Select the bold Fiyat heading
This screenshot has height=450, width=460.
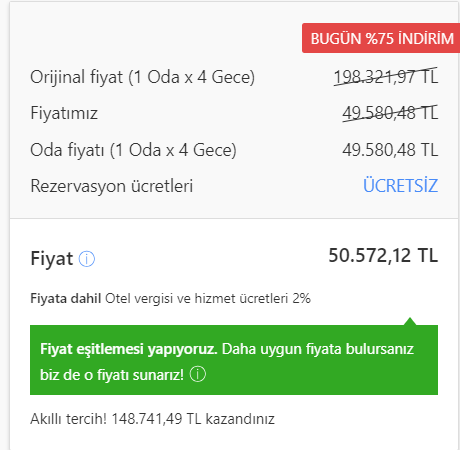click(52, 259)
